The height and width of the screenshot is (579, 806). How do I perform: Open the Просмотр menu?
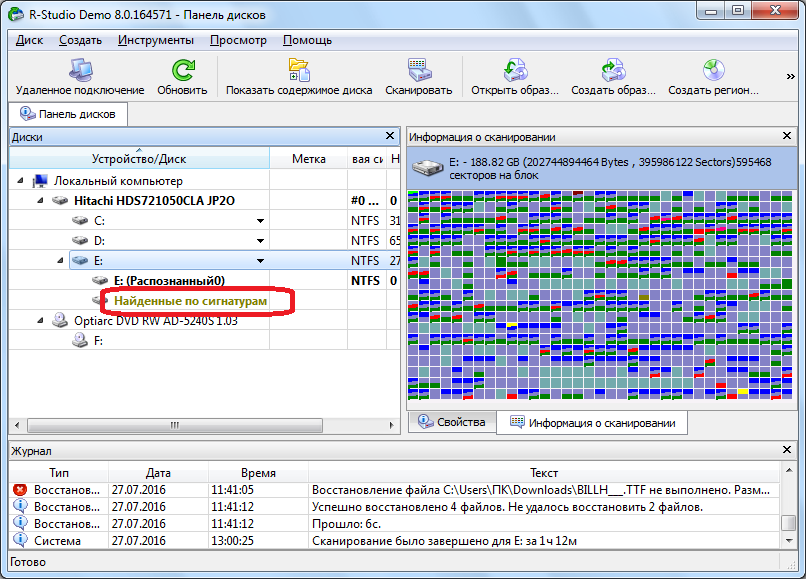click(x=239, y=40)
